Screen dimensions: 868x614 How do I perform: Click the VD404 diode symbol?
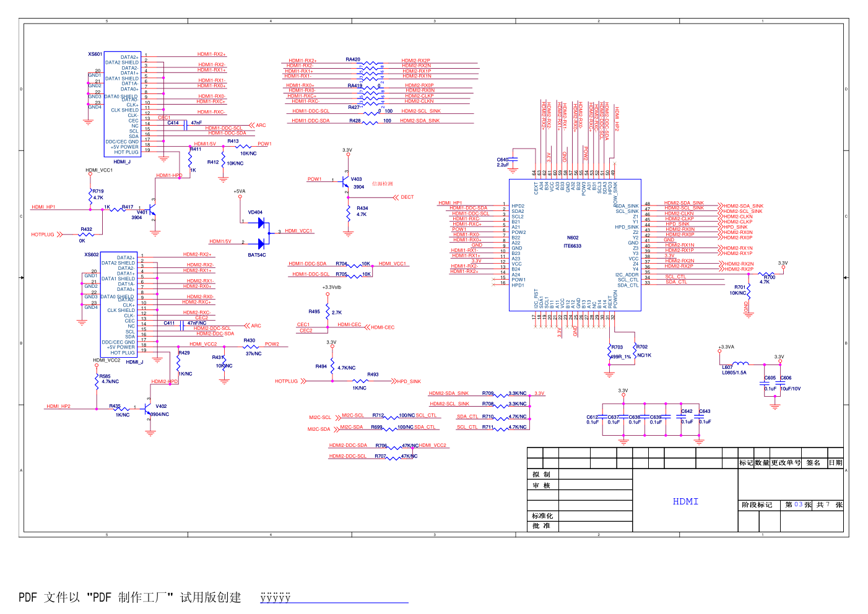[261, 222]
